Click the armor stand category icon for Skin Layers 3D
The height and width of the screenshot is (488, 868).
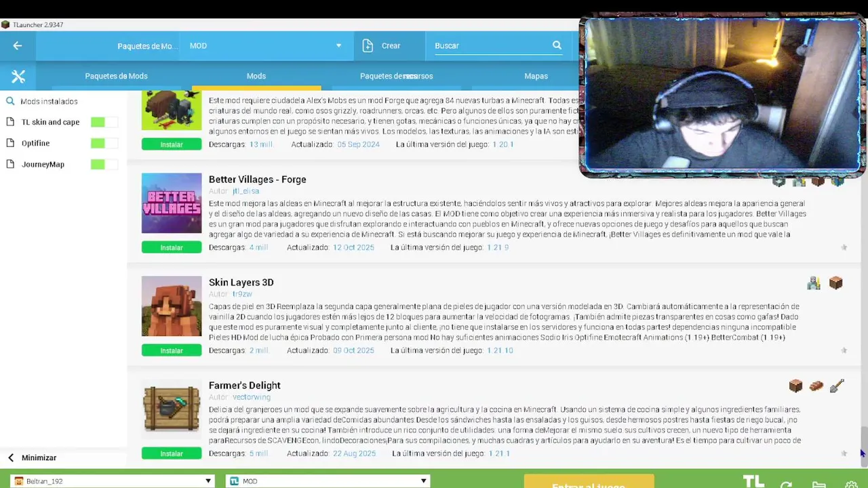[814, 283]
